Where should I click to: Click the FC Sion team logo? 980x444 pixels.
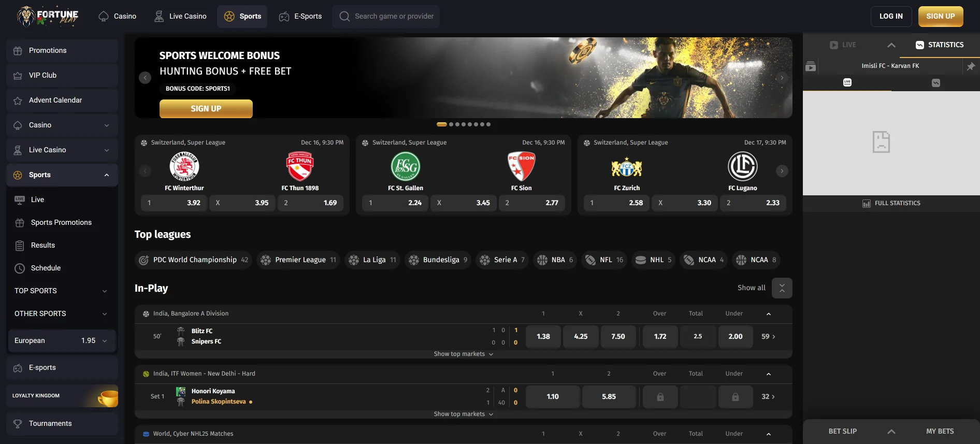point(521,166)
